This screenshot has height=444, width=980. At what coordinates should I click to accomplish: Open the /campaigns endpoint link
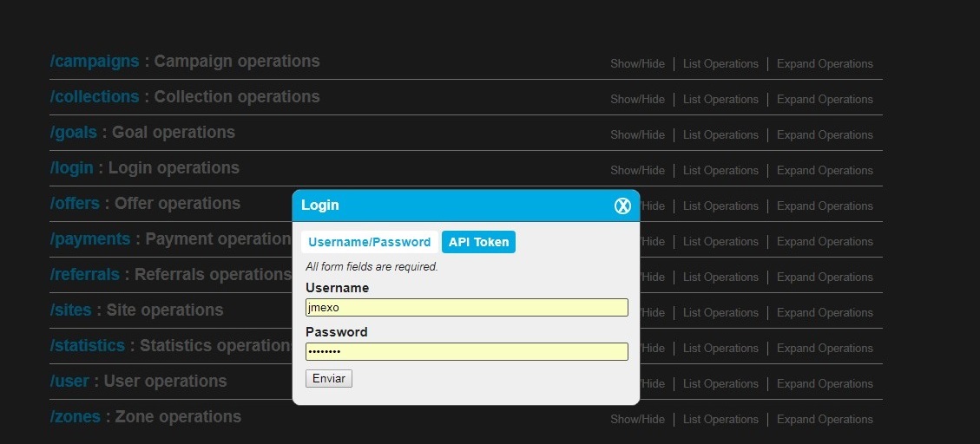95,62
